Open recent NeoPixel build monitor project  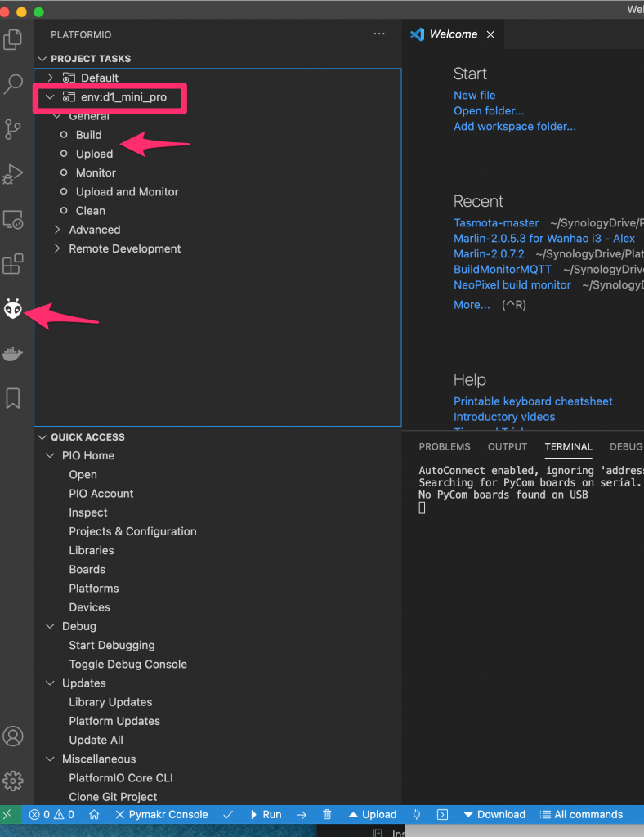pyautogui.click(x=512, y=285)
